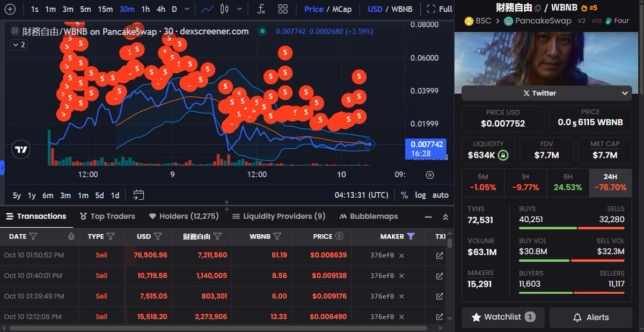
Task: Open the X Twitter link button
Action: (539, 93)
